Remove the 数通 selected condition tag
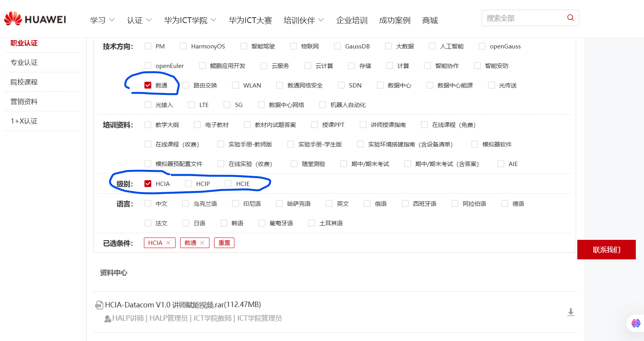The width and height of the screenshot is (644, 341). [202, 243]
